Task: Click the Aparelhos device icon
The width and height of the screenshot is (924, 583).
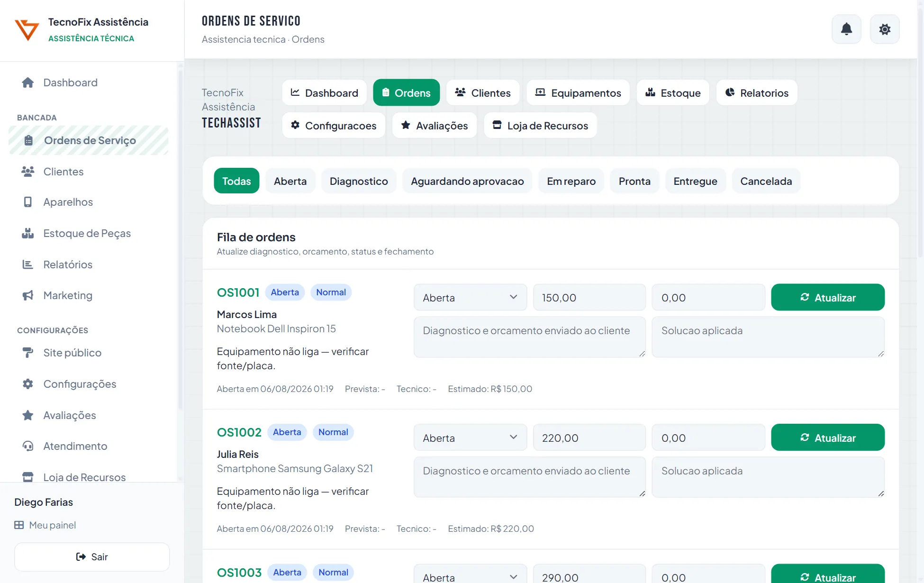Action: pos(28,202)
